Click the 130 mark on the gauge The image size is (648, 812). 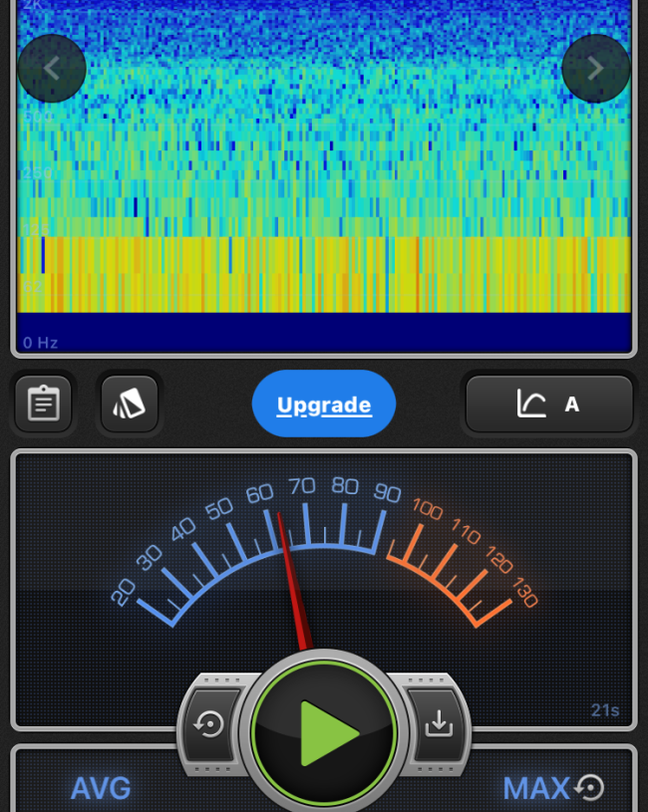(x=525, y=593)
